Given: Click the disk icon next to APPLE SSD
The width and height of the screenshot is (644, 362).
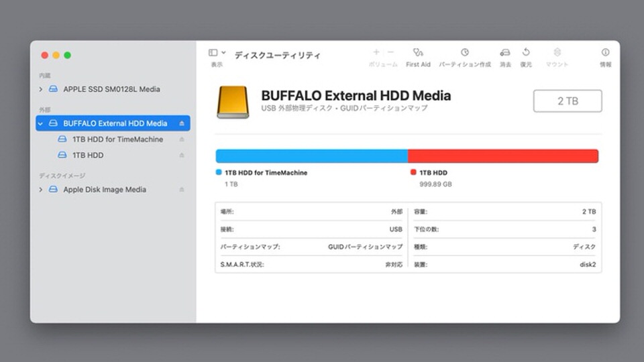Looking at the screenshot, I should point(53,88).
